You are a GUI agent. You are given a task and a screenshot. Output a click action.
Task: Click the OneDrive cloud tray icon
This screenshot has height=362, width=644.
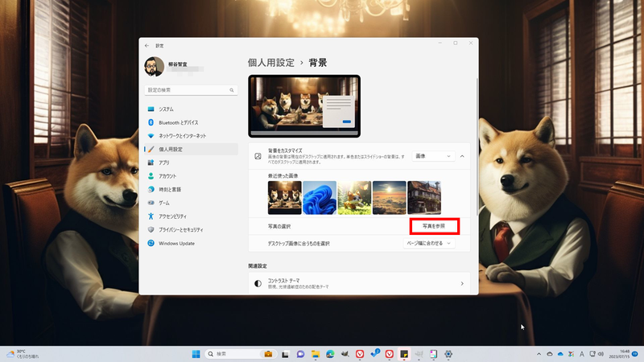coord(560,354)
